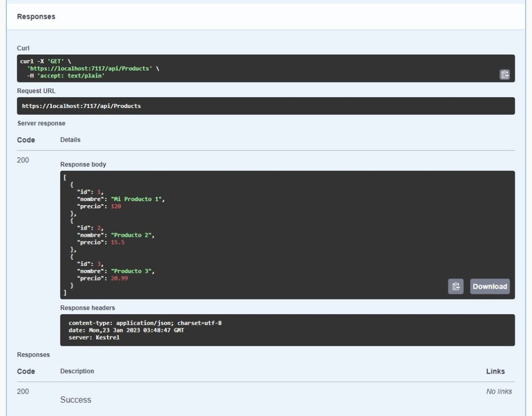The image size is (532, 416).
Task: Click the Success description text
Action: pos(76,400)
